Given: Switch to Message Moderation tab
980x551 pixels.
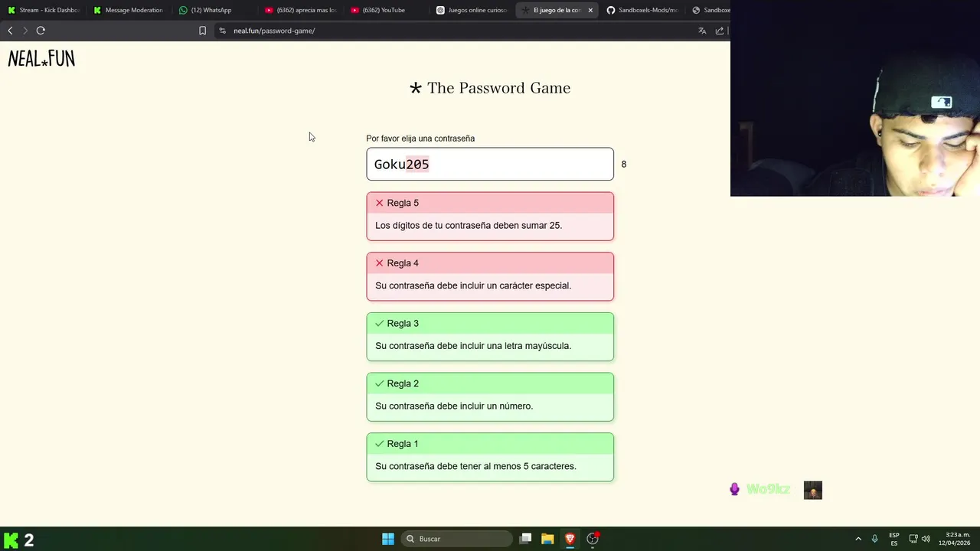Looking at the screenshot, I should [x=128, y=10].
